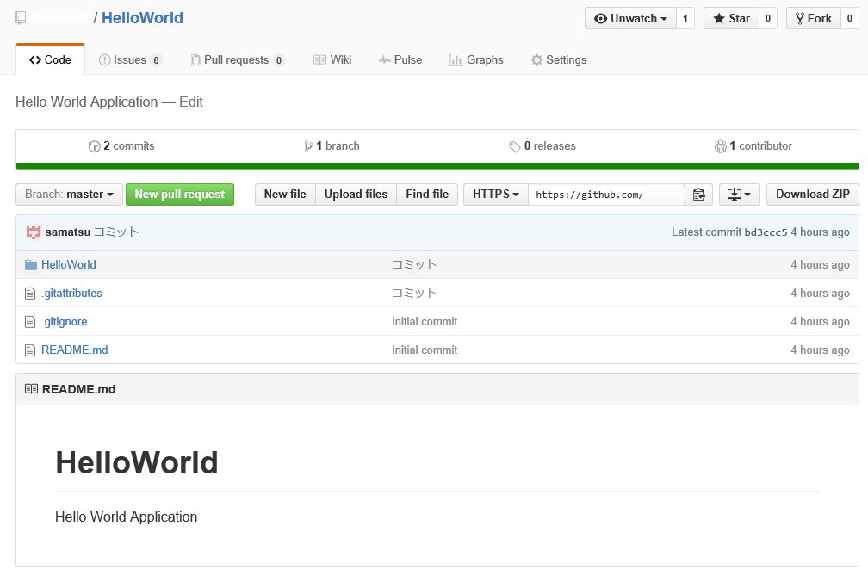
Task: Open the Unwatch dropdown button
Action: (x=630, y=18)
